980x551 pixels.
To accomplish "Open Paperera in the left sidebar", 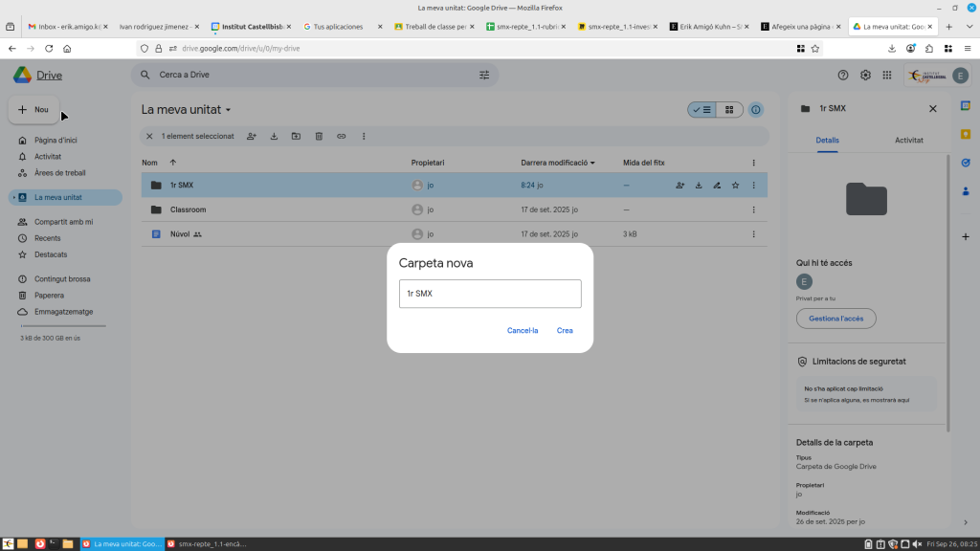I will (x=49, y=296).
